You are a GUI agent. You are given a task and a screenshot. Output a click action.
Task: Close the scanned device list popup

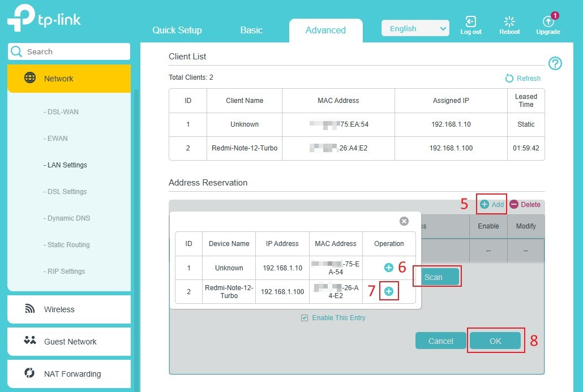pyautogui.click(x=404, y=221)
